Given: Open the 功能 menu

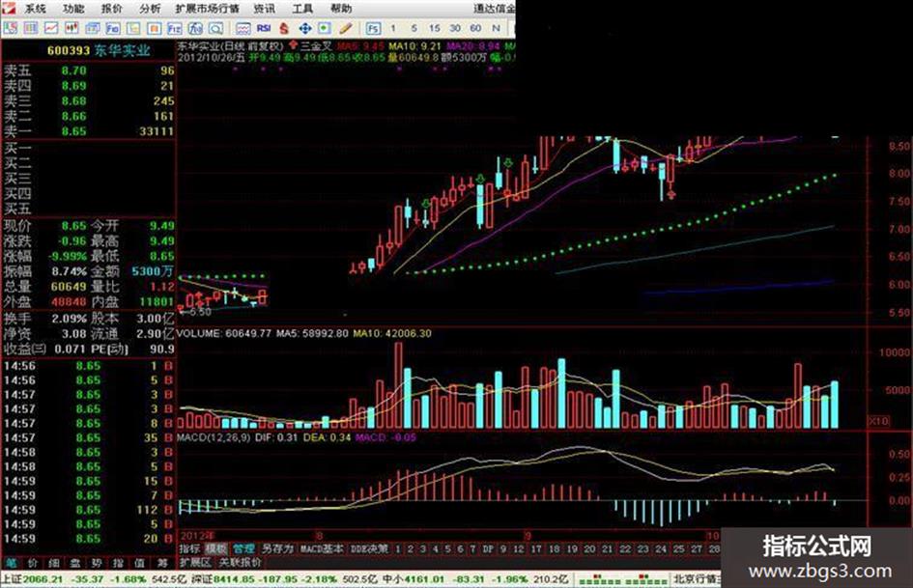Looking at the screenshot, I should click(x=74, y=8).
